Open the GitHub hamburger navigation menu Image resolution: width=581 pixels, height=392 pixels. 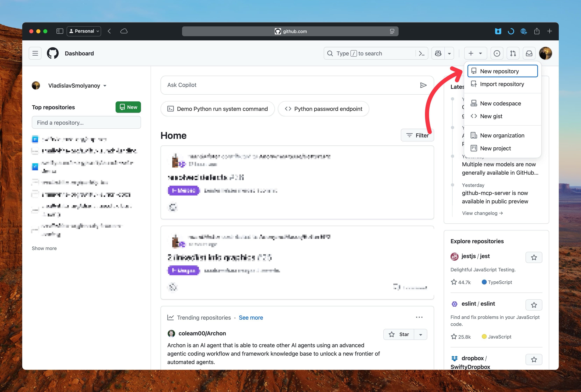pos(35,53)
